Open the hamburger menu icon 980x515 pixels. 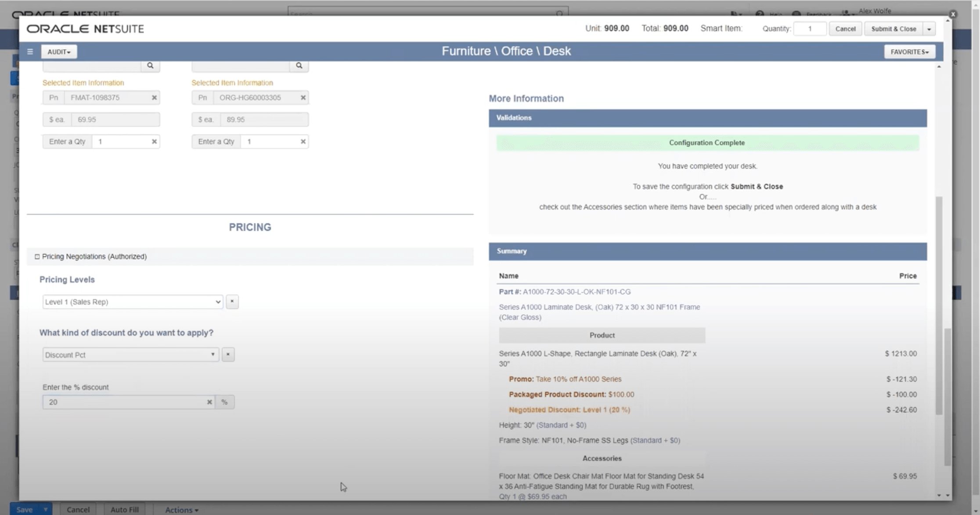(30, 51)
